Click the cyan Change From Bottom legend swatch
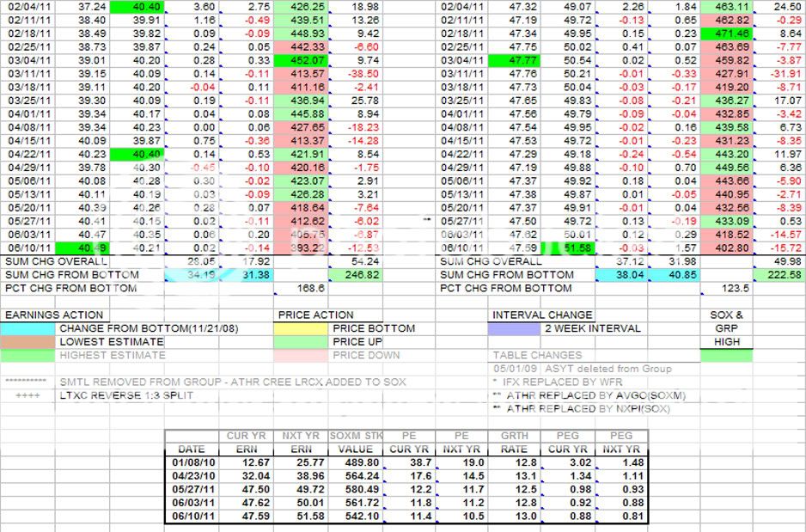Image resolution: width=806 pixels, height=532 pixels. [x=27, y=328]
